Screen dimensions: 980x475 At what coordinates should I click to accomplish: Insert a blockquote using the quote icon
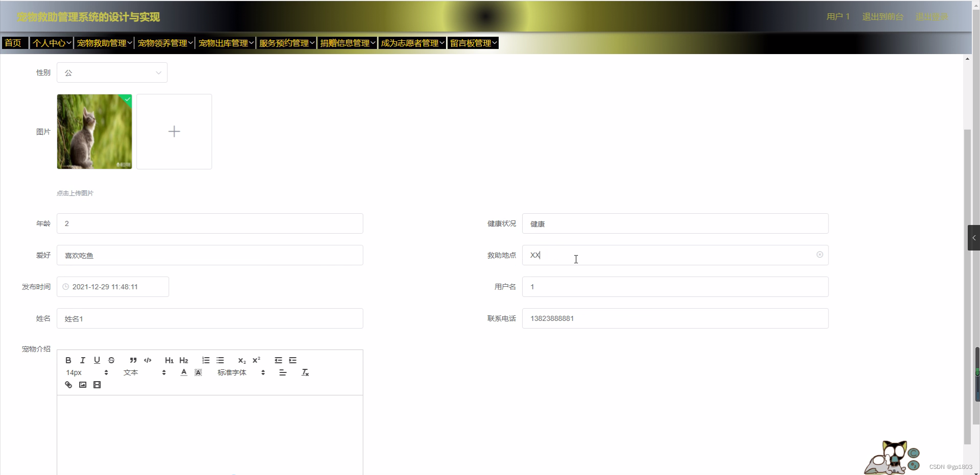tap(133, 360)
